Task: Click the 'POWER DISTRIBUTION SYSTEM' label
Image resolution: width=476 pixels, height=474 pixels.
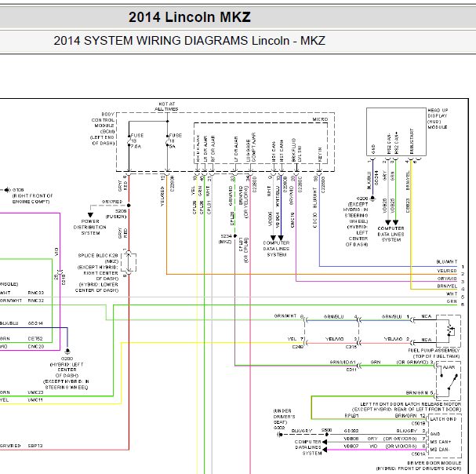Action: click(90, 228)
